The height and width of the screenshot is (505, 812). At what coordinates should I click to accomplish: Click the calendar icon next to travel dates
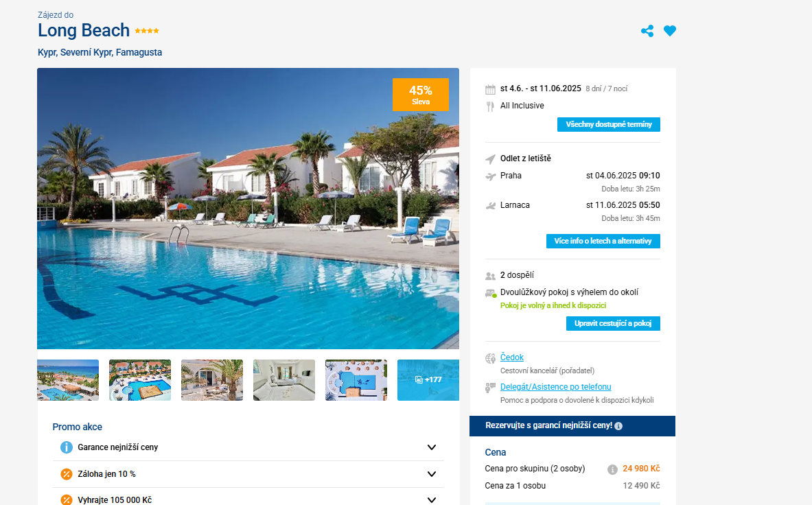(490, 89)
